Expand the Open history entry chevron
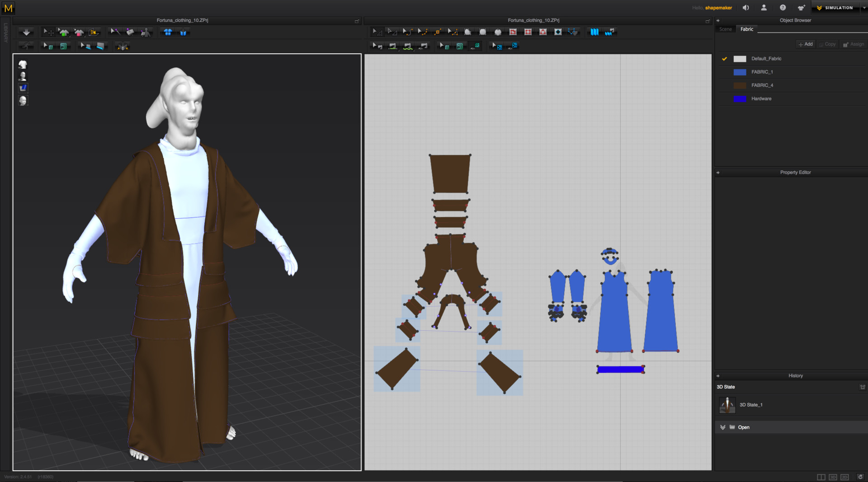The width and height of the screenshot is (868, 482). coord(722,427)
